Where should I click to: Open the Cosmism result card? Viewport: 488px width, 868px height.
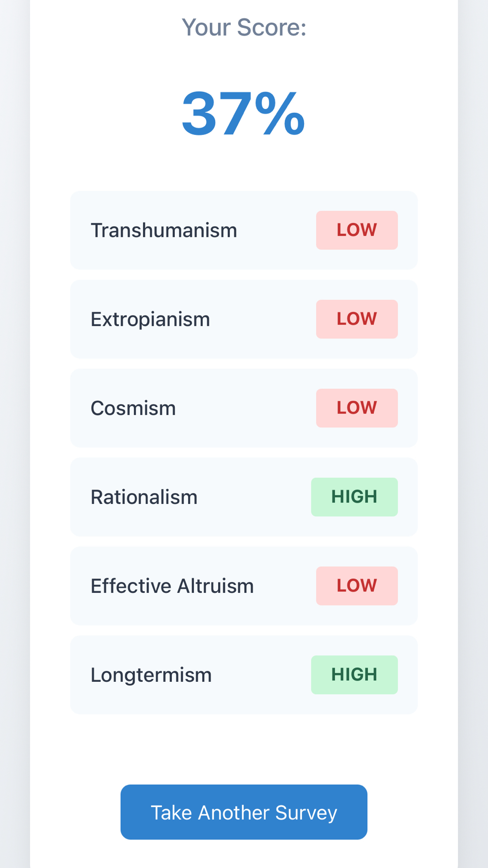click(260, 430)
